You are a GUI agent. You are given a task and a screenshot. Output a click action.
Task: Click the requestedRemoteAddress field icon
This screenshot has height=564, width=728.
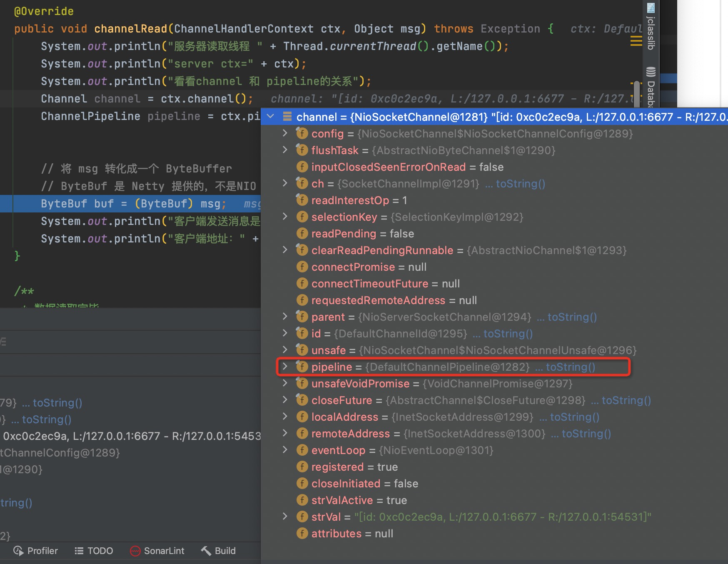click(302, 300)
